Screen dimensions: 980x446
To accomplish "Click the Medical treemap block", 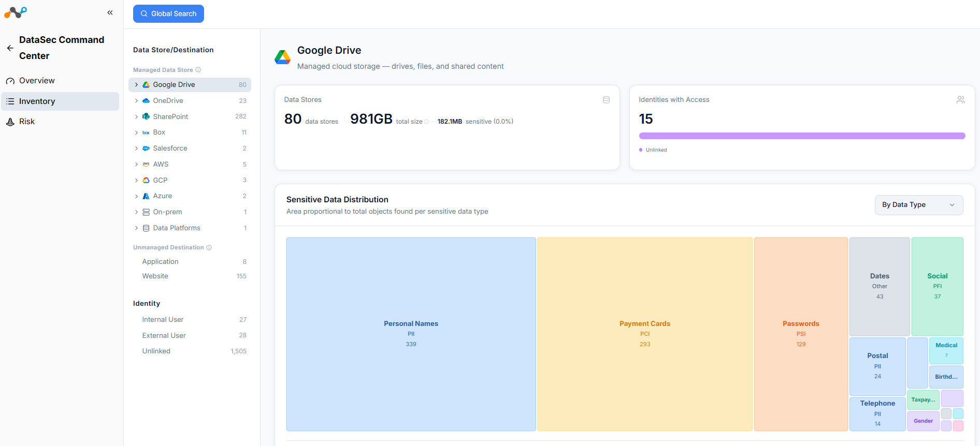I will pyautogui.click(x=946, y=351).
